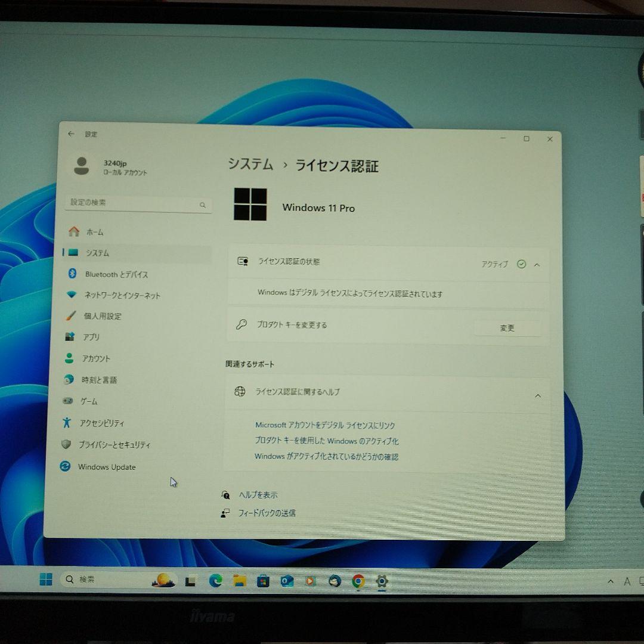Click the アクティブ checkmark status icon

[x=521, y=264]
